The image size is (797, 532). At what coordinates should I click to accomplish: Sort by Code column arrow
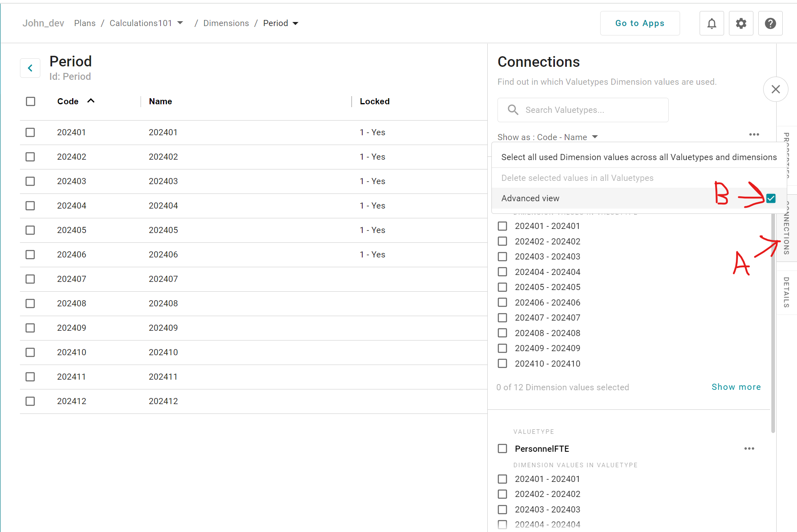91,101
